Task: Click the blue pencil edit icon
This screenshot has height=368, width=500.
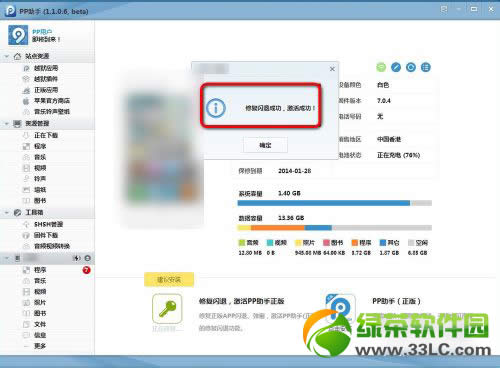Action: [396, 67]
